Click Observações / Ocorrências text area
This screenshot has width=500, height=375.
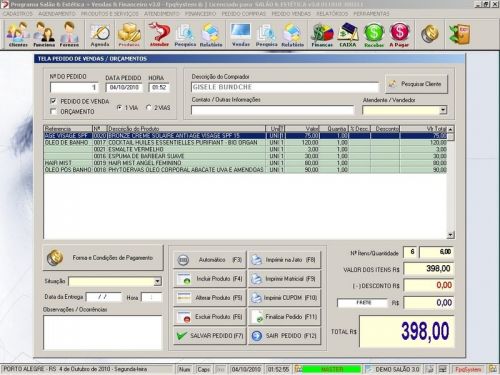point(102,332)
